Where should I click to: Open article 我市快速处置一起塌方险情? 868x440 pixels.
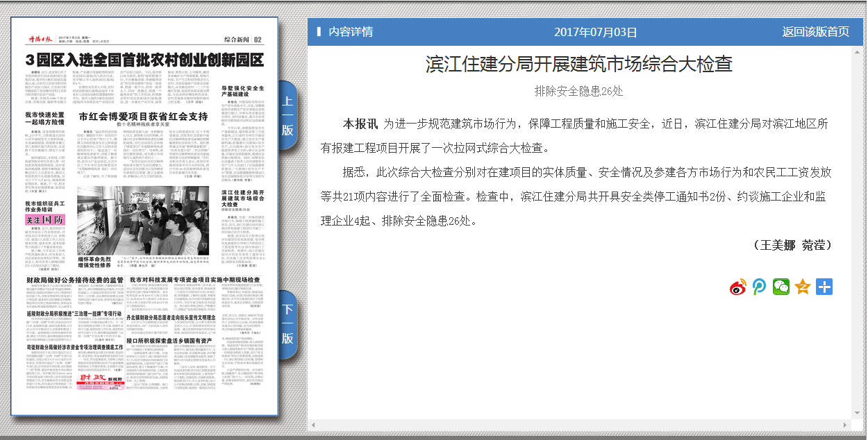45,119
